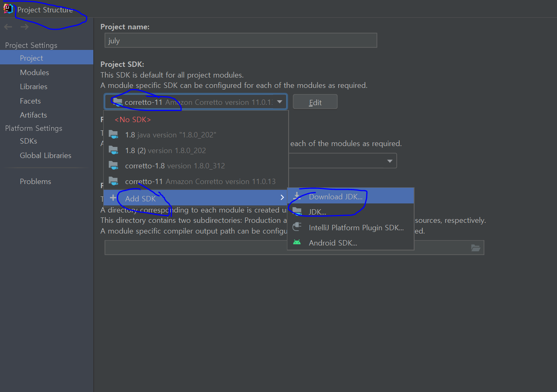Click the back navigation arrow
This screenshot has height=392, width=557.
tap(8, 27)
